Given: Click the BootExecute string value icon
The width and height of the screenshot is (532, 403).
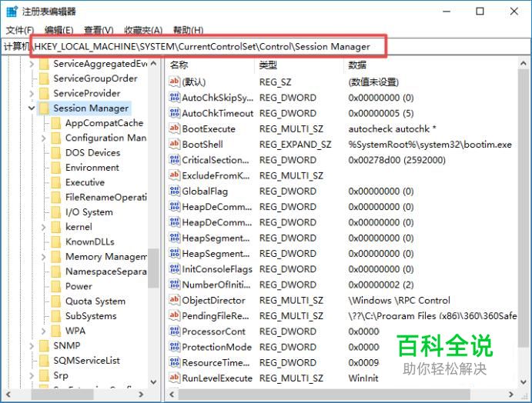Looking at the screenshot, I should (x=175, y=128).
